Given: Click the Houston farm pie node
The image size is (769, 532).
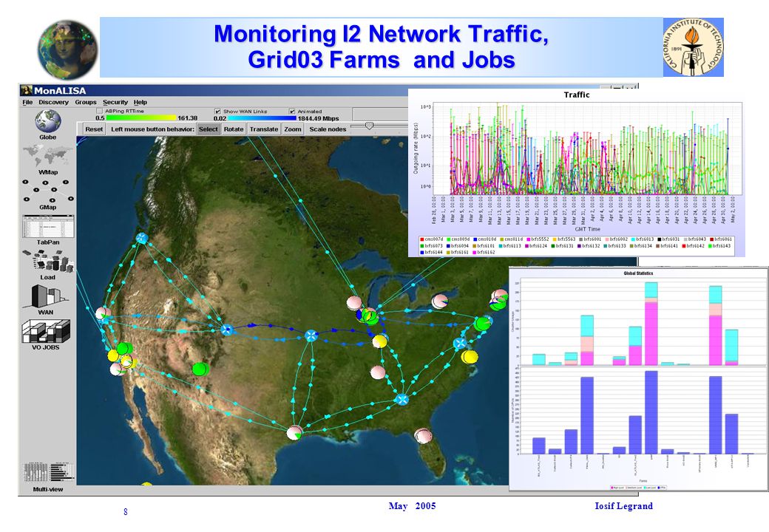Looking at the screenshot, I should coord(295,433).
